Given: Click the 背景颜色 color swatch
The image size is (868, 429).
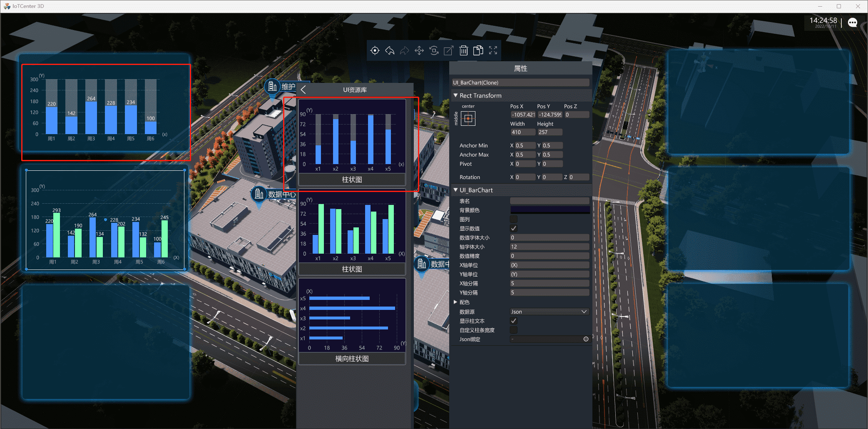Looking at the screenshot, I should click(550, 210).
